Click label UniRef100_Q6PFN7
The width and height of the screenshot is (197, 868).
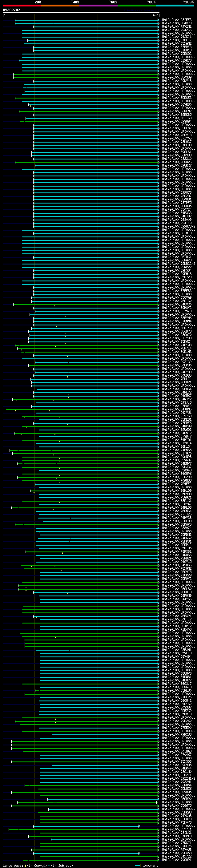pos(177,111)
